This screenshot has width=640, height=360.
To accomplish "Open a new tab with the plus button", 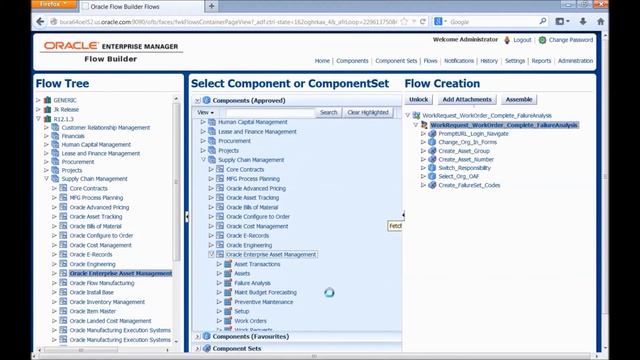I will click(x=211, y=6).
